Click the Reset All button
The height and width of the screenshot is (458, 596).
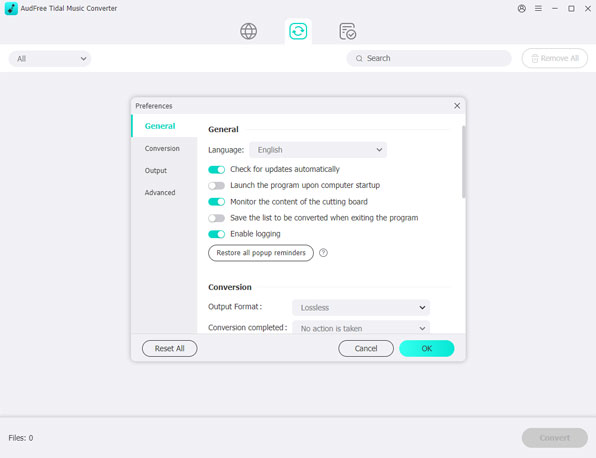click(170, 349)
